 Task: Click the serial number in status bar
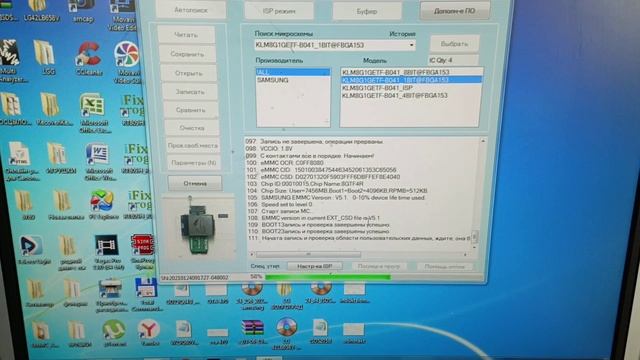click(x=195, y=278)
